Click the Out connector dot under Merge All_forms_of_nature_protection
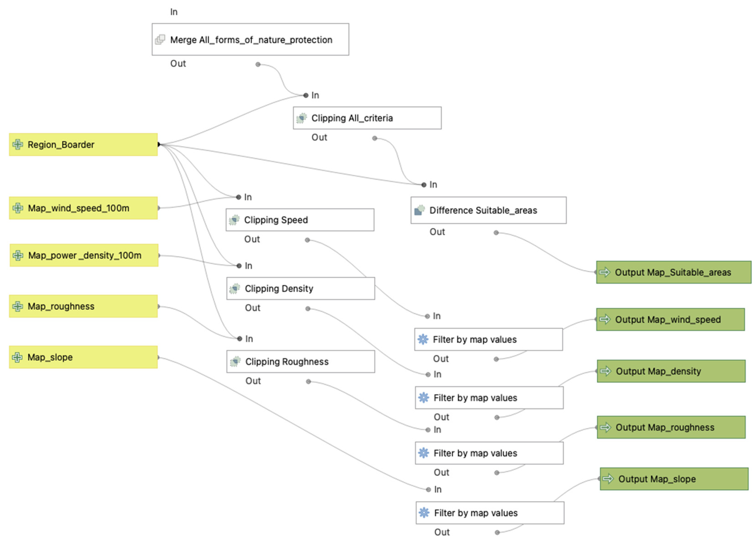Viewport: 756px width, 544px height. coord(258,64)
